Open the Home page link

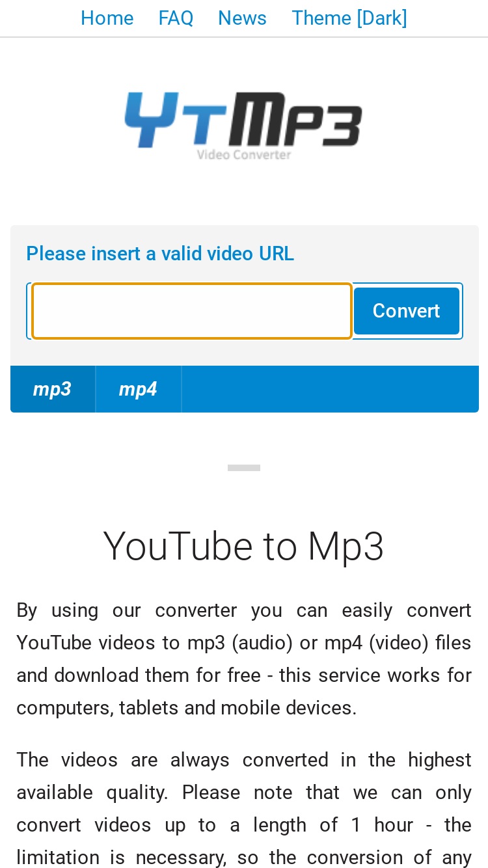(107, 18)
